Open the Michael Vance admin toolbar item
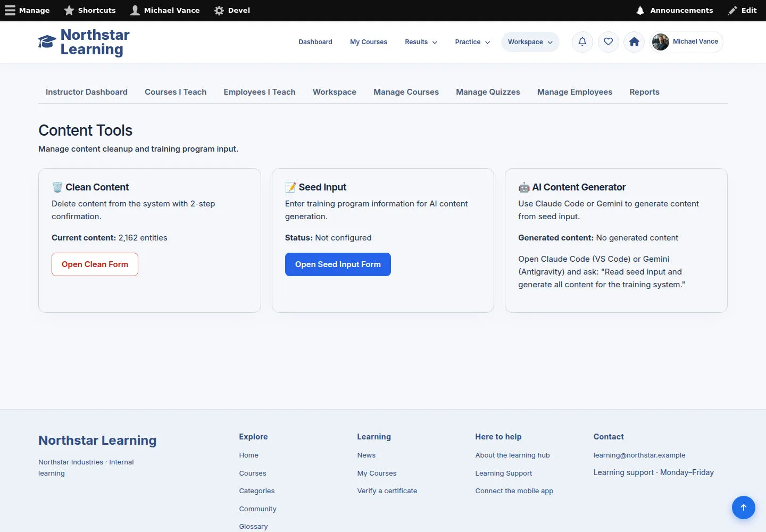 coord(165,10)
